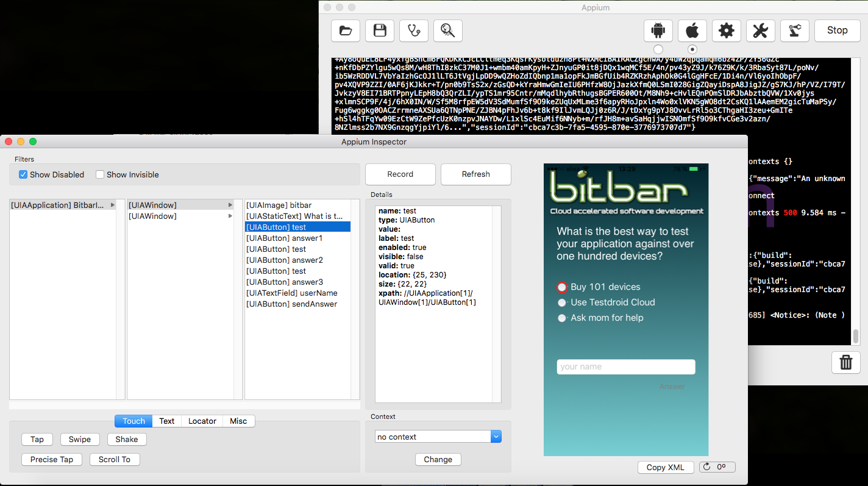Select the [UIAImage] bitbar row
This screenshot has height=486, width=868.
click(x=297, y=205)
